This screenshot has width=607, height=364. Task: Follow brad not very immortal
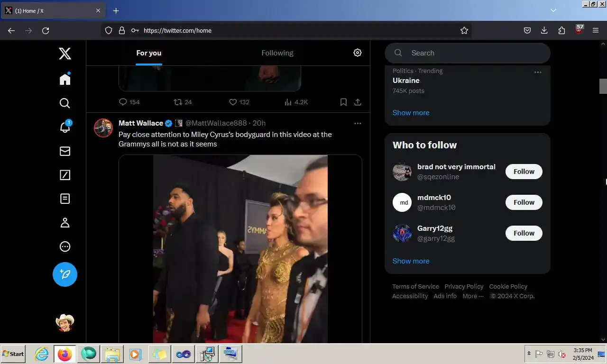(x=524, y=172)
